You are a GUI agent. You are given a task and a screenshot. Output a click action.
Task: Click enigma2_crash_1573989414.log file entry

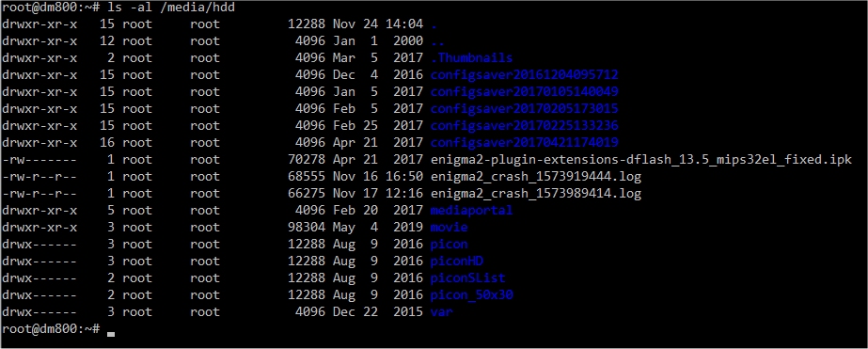click(536, 194)
